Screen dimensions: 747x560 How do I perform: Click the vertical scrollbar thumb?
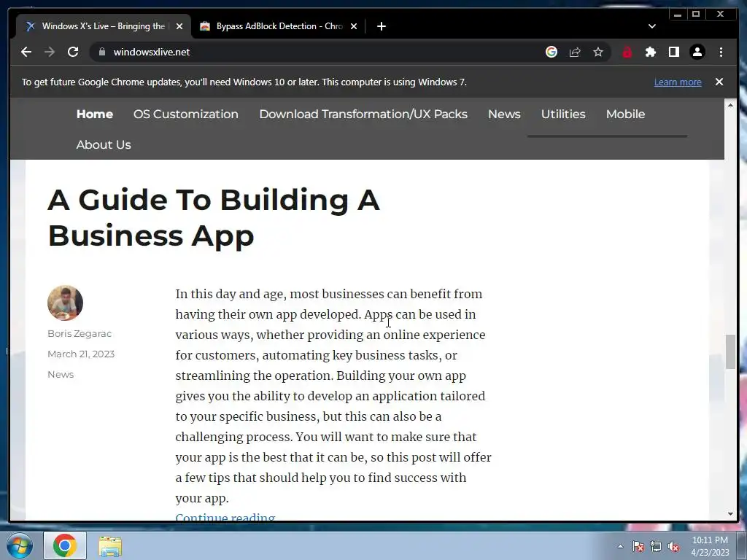[730, 352]
